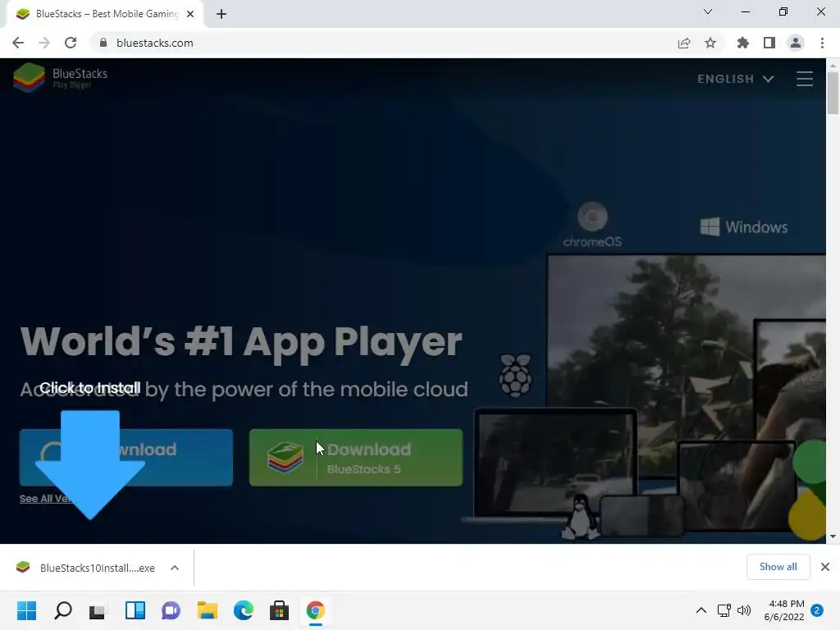
Task: Close the BlueStacks tab
Action: pos(190,14)
